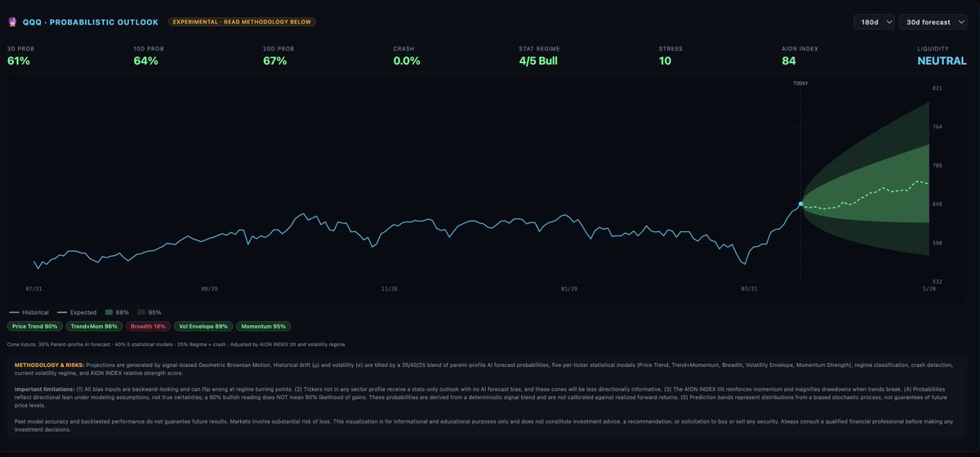Screen dimensions: 980x457
Task: Click the 648 y-axis price label
Action: (x=938, y=204)
